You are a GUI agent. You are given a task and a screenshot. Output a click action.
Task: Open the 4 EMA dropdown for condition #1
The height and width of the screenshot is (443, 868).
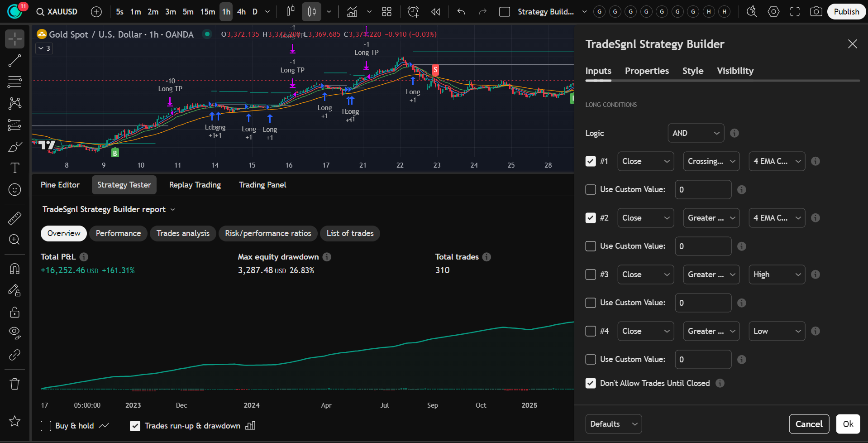click(x=776, y=161)
